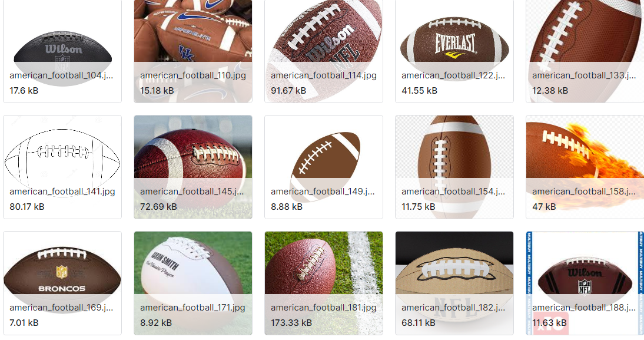644x340 pixels.
Task: Open the american_football_104 black Wilson ball thumbnail
Action: (x=62, y=51)
